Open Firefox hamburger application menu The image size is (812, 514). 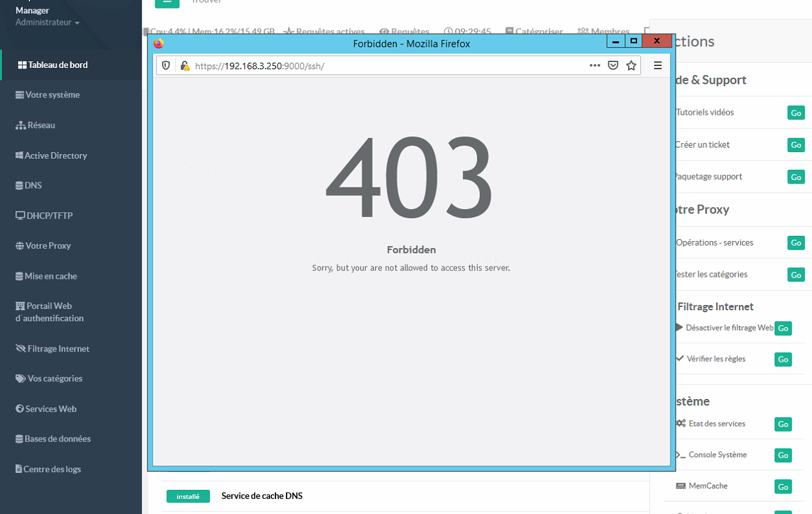tap(657, 65)
